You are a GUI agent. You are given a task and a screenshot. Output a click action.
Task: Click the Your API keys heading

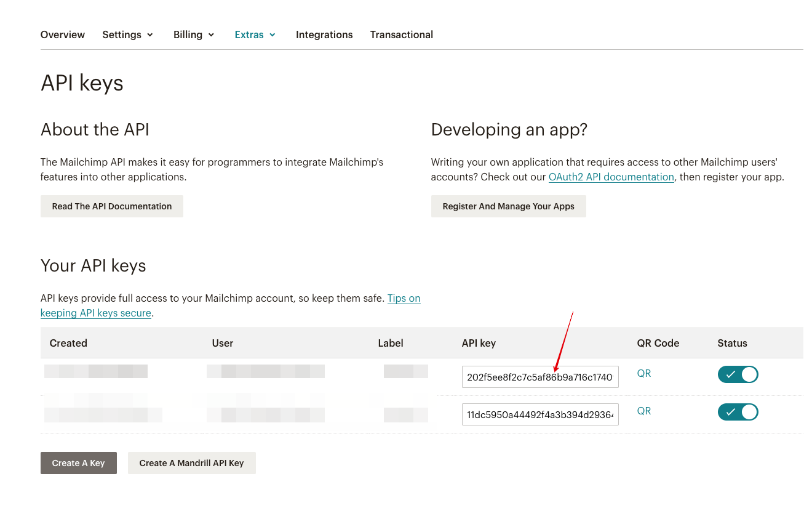coord(94,265)
